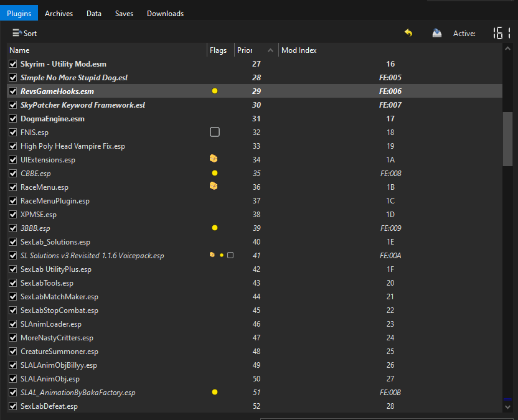Select SL Solutions v3 Revisited 1.1.6 Voicepack.esp
The image size is (518, 420).
coord(92,256)
